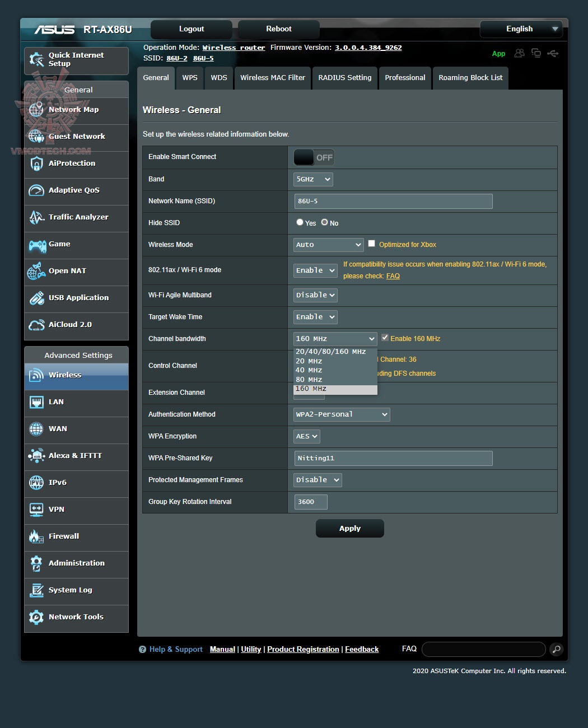
Task: Open the Band dropdown
Action: (x=313, y=179)
